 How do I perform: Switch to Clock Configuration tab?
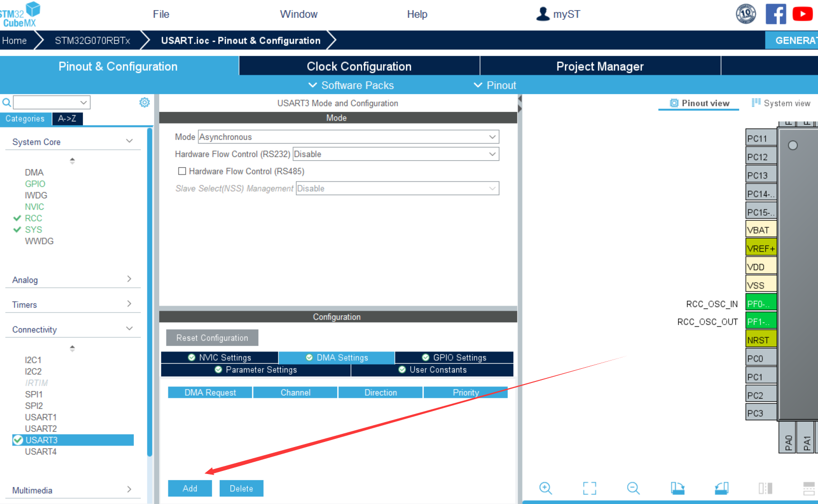[359, 67]
